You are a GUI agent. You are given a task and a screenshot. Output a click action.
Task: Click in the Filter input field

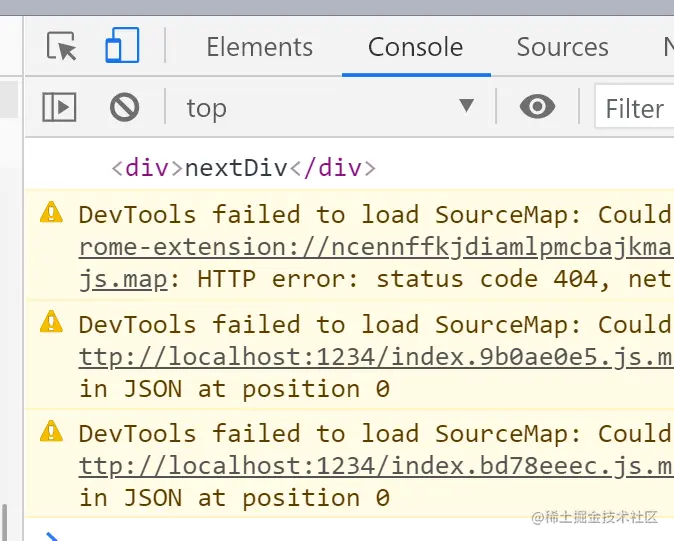point(636,108)
